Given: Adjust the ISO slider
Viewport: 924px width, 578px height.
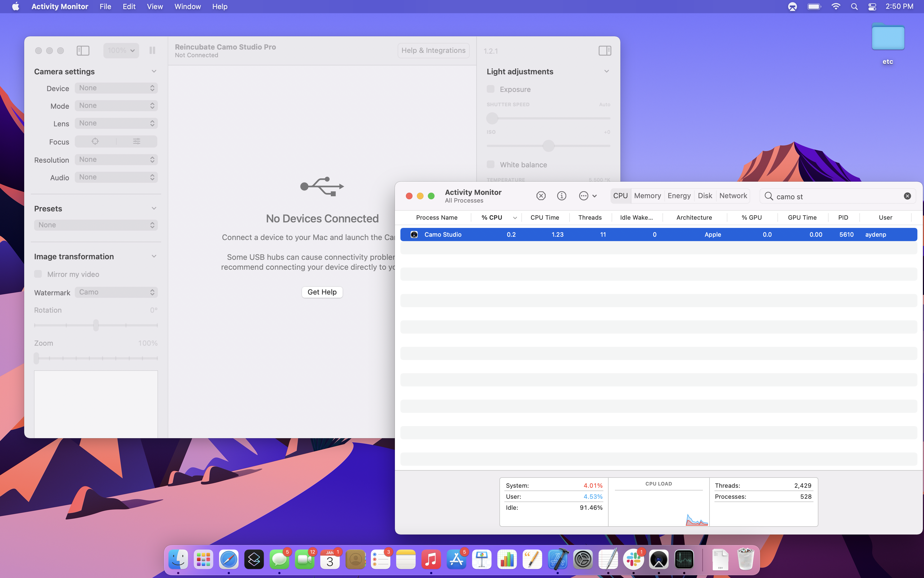Looking at the screenshot, I should (548, 146).
